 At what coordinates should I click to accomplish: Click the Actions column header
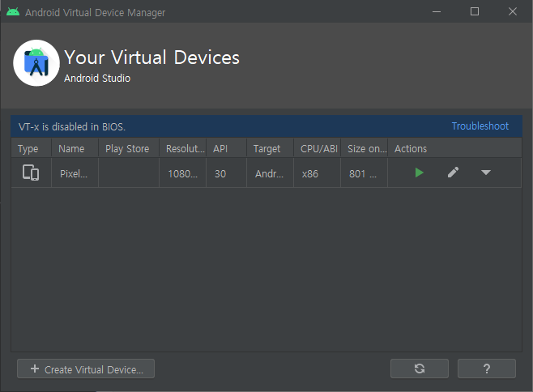(454, 148)
